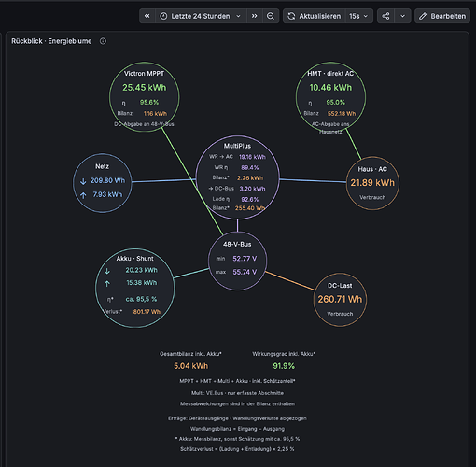Click the '801.17 Wh' Akku Verlust value

[x=147, y=312]
